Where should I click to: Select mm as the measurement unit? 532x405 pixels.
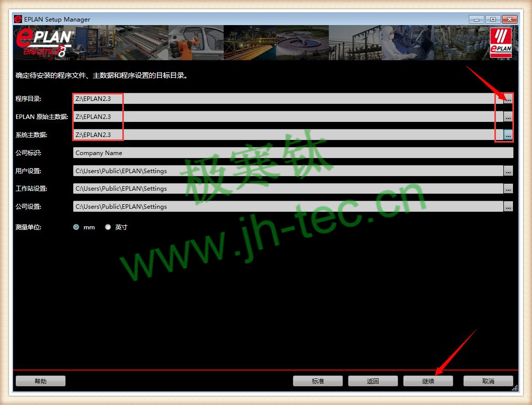(76, 227)
